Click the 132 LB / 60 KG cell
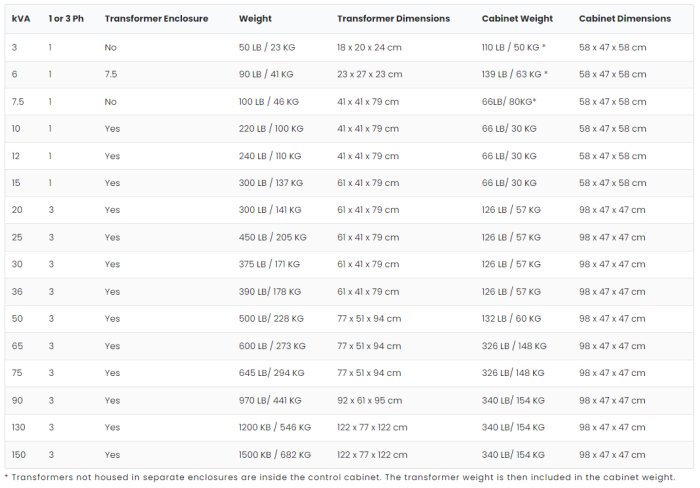This screenshot has height=488, width=700. [509, 318]
